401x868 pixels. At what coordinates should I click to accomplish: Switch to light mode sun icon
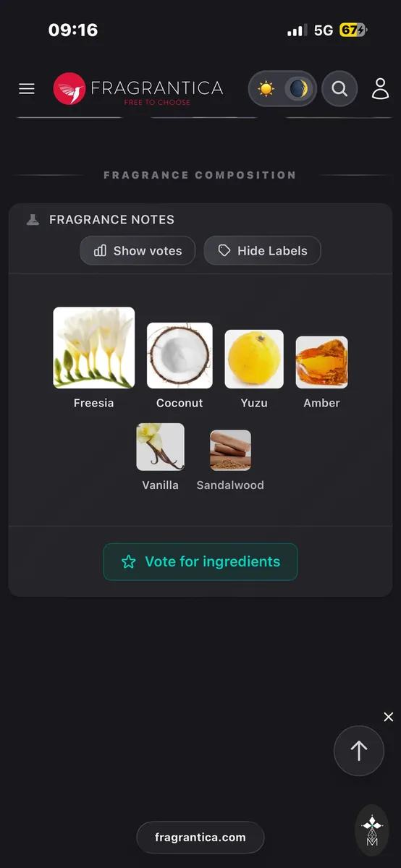tap(266, 89)
